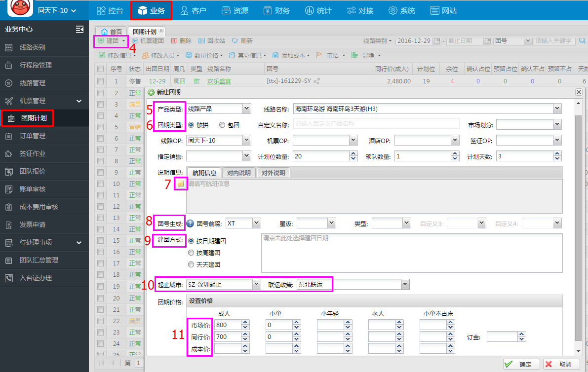The height and width of the screenshot is (372, 588).
Task: Open the 机票OP dropdown
Action: (x=353, y=141)
